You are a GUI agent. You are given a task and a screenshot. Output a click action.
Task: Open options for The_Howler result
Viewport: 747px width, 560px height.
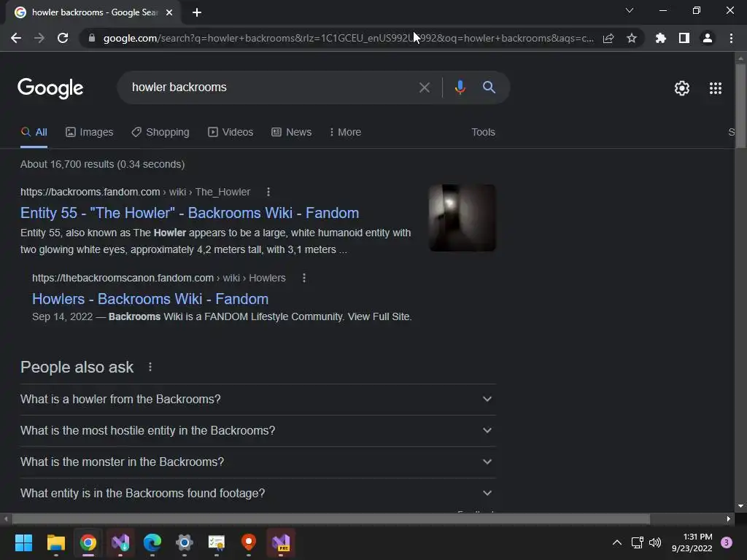[x=268, y=192]
